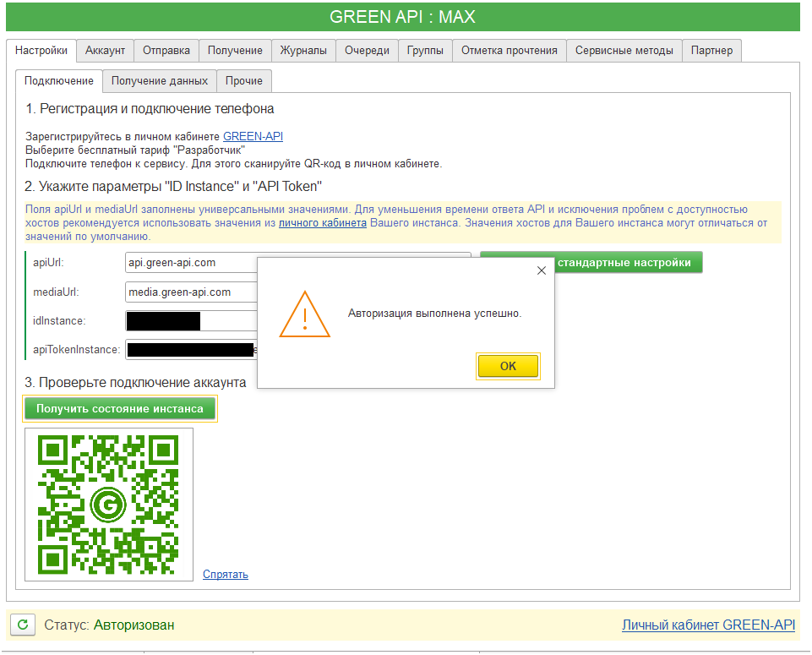Screen dimensions: 812x655
Task: Go to the Журналы tab
Action: tap(303, 51)
